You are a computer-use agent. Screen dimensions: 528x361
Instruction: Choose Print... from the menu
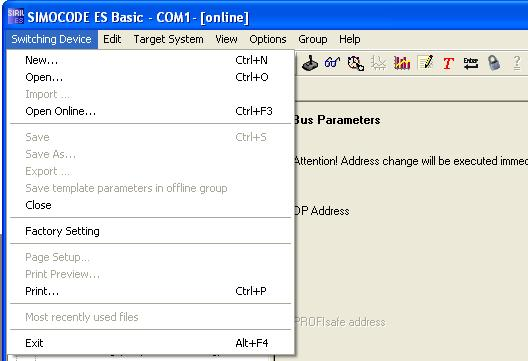pyautogui.click(x=151, y=291)
